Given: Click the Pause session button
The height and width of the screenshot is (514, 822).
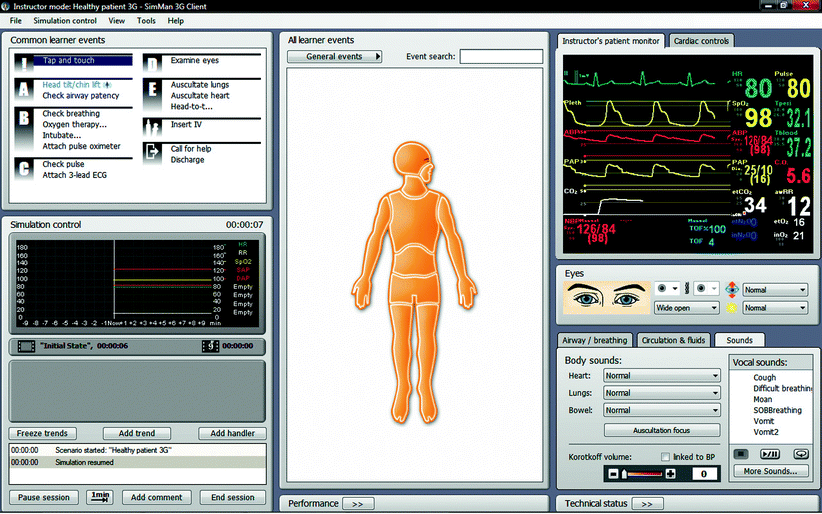Looking at the screenshot, I should [43, 497].
